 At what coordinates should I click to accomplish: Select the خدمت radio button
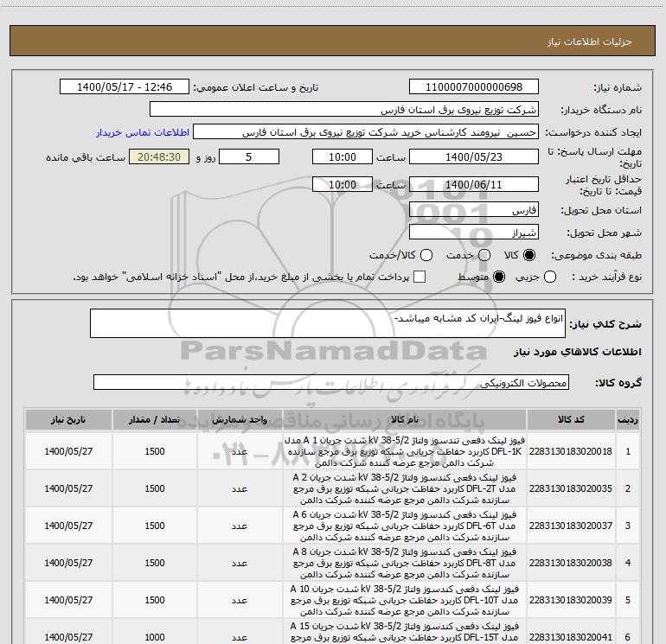click(484, 255)
